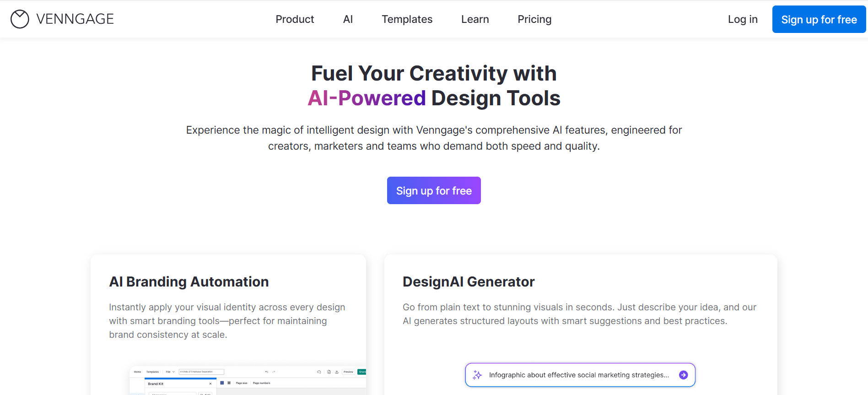868x395 pixels.
Task: Open the Learn navigation menu
Action: [x=475, y=19]
